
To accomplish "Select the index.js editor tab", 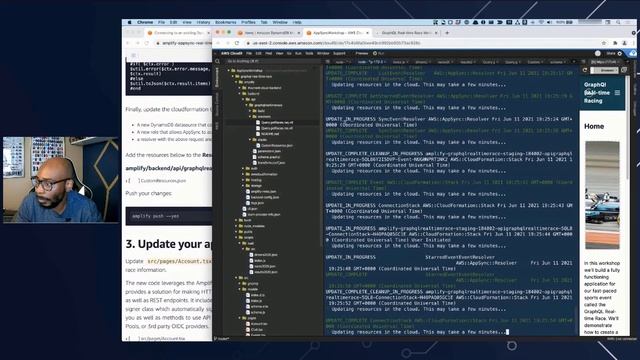I will [x=400, y=62].
